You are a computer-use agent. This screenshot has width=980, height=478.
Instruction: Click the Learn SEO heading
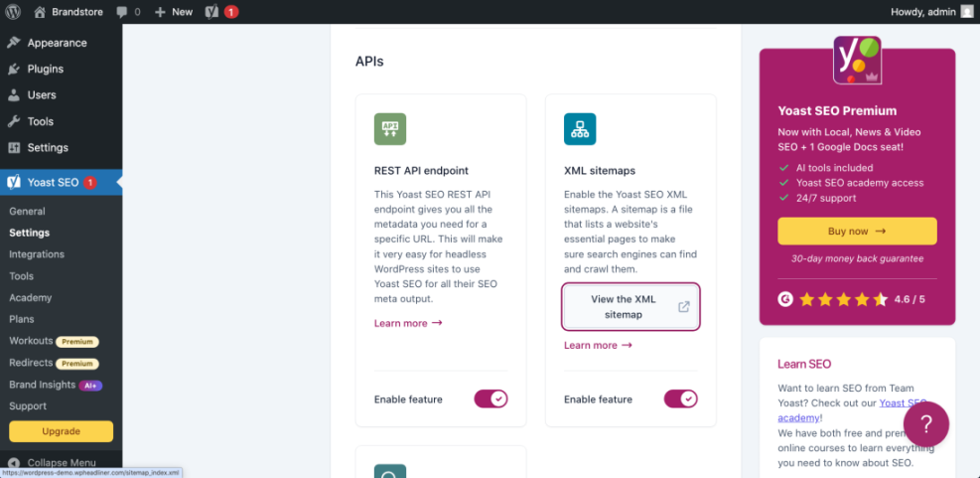804,364
